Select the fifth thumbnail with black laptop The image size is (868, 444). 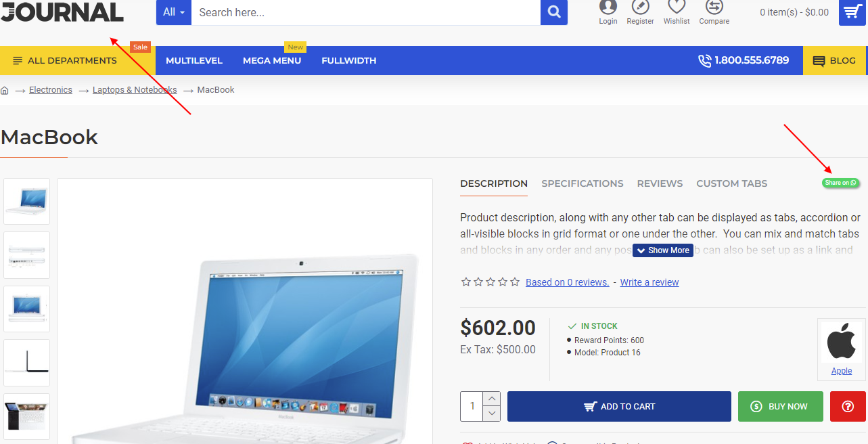click(x=27, y=416)
